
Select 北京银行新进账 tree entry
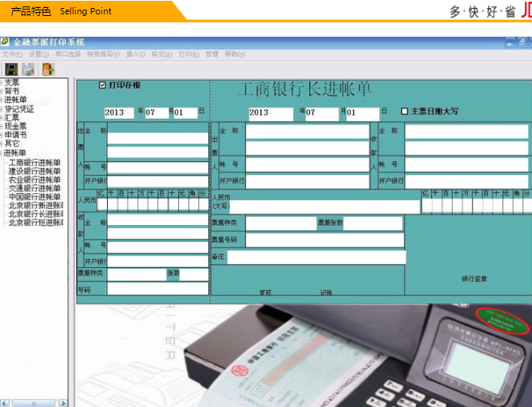[x=36, y=205]
